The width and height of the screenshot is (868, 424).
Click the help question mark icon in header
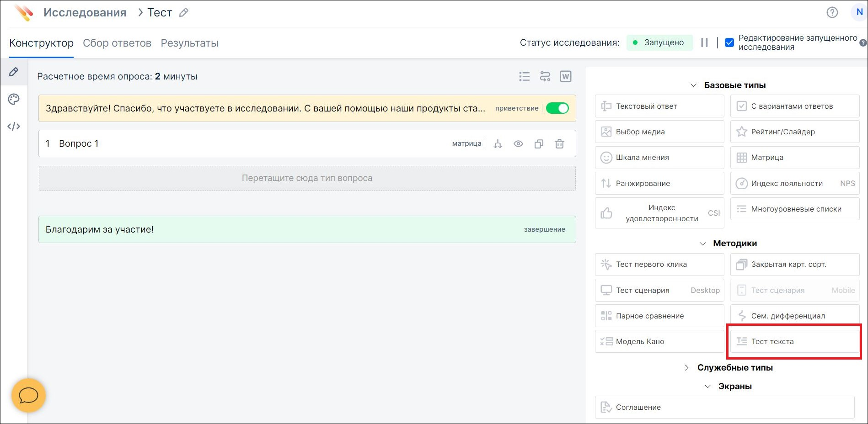[832, 12]
